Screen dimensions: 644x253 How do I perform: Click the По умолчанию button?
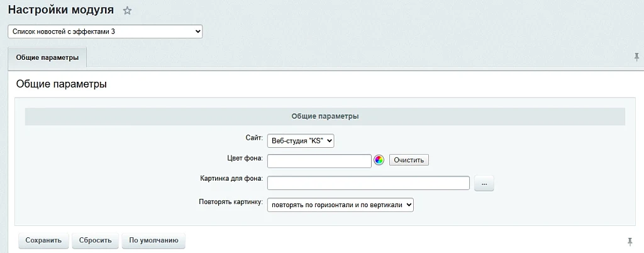[x=153, y=240]
